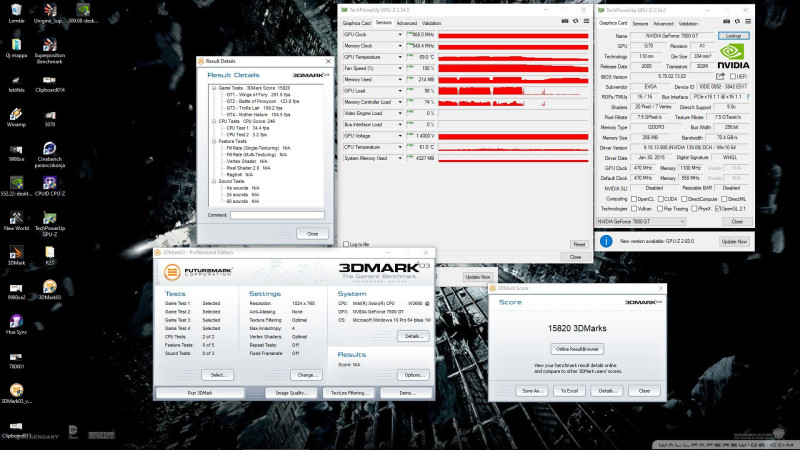Select the Clipboard014 desktop file
This screenshot has width=800, height=450.
pyautogui.click(x=49, y=83)
